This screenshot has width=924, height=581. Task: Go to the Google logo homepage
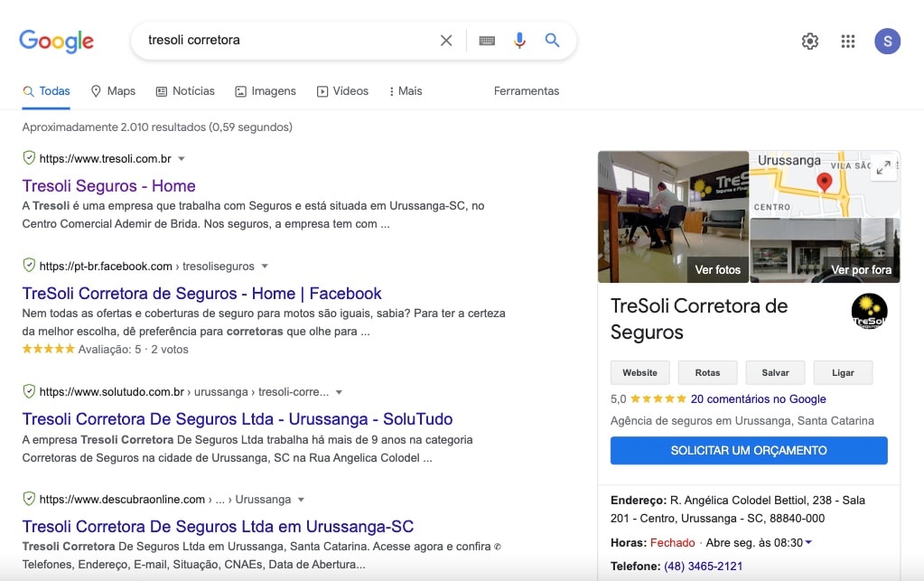pyautogui.click(x=57, y=41)
